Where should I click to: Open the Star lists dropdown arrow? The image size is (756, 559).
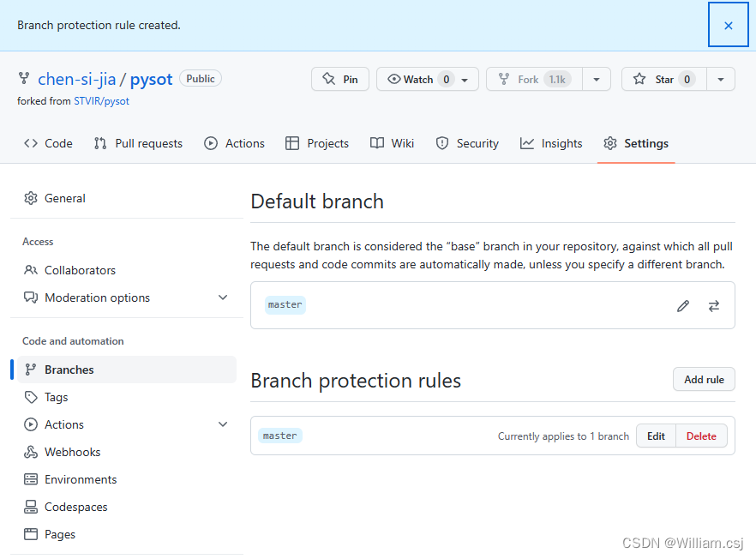pos(721,80)
